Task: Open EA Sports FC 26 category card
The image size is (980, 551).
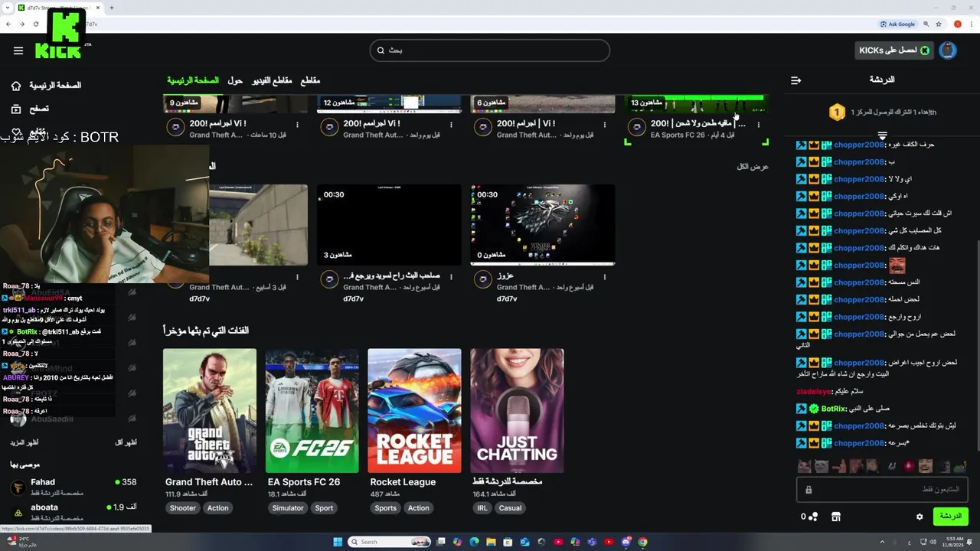Action: click(x=312, y=411)
